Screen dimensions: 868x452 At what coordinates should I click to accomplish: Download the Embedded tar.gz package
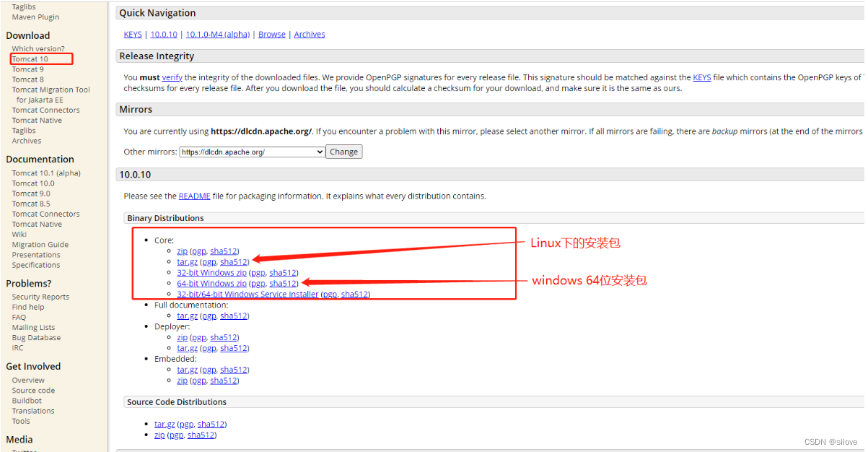188,370
